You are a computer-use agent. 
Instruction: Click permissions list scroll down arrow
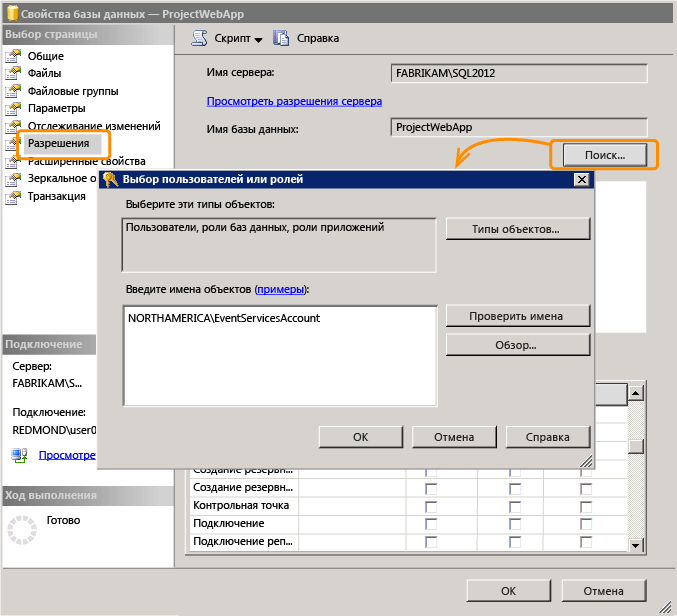tap(636, 545)
